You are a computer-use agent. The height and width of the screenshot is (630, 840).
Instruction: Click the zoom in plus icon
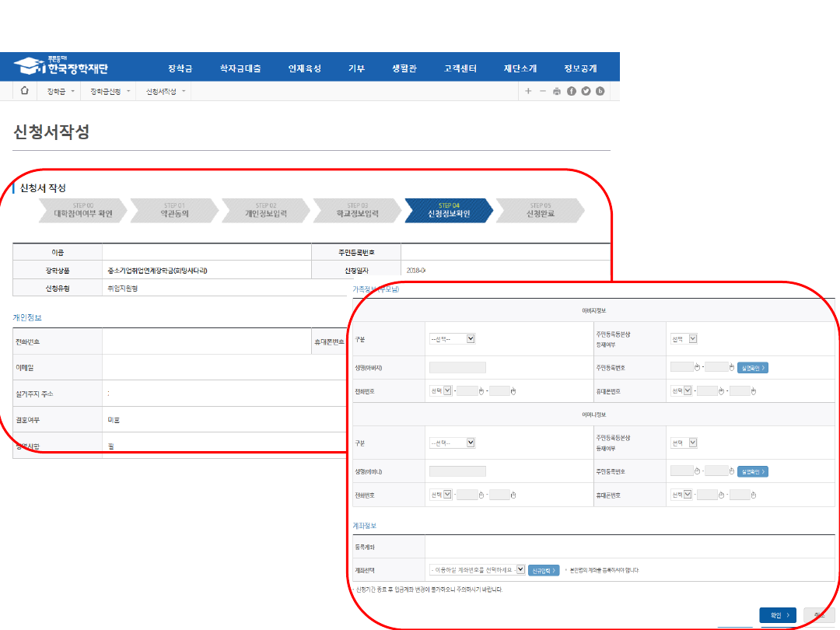click(x=528, y=91)
